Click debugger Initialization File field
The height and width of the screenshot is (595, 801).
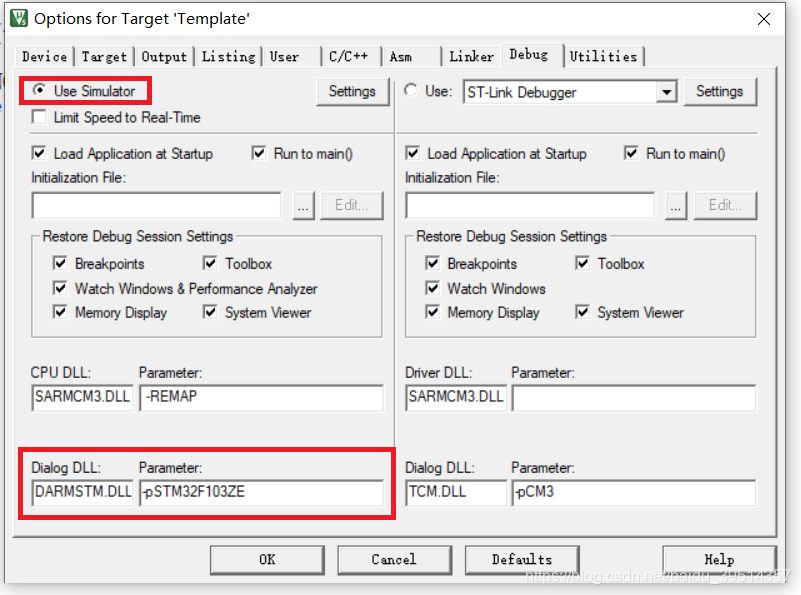(530, 205)
